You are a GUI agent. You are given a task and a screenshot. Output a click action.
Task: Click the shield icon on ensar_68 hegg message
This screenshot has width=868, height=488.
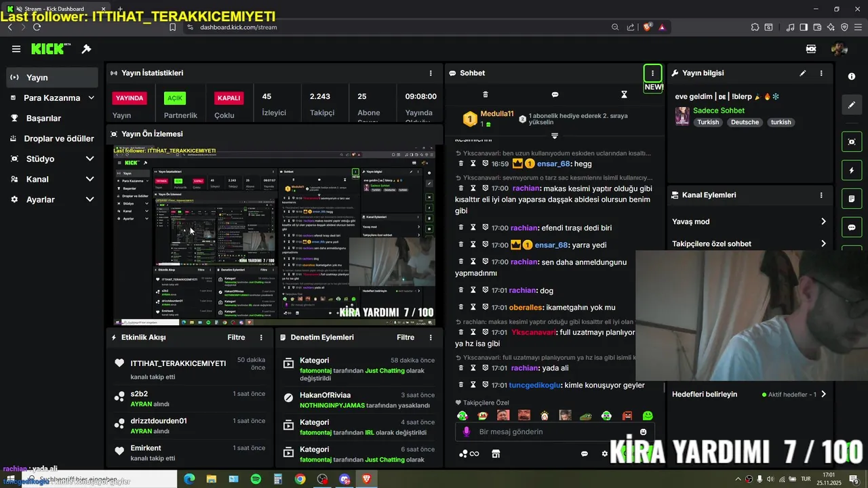(x=486, y=163)
